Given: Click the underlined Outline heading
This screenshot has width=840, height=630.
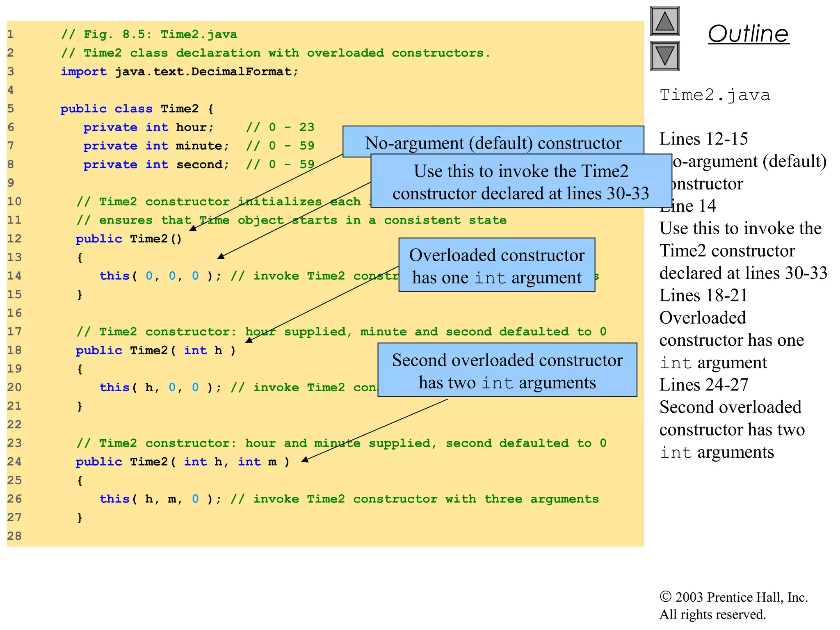Looking at the screenshot, I should pos(749,34).
